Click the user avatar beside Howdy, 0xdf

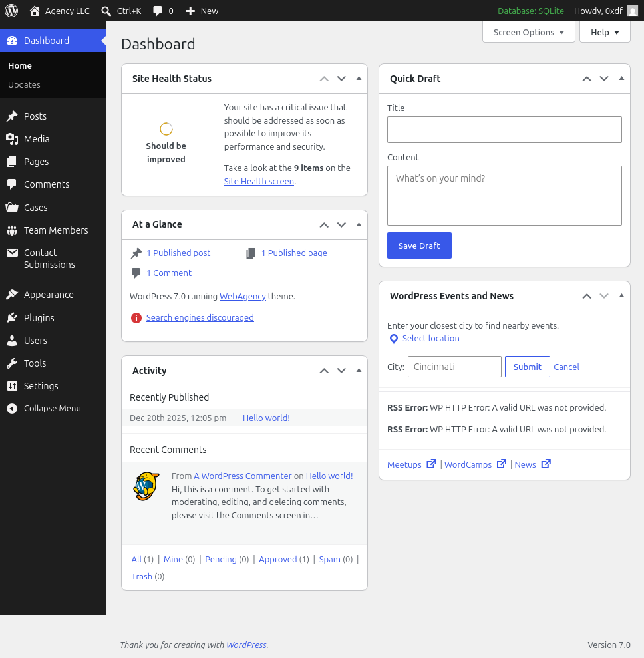[x=632, y=11]
